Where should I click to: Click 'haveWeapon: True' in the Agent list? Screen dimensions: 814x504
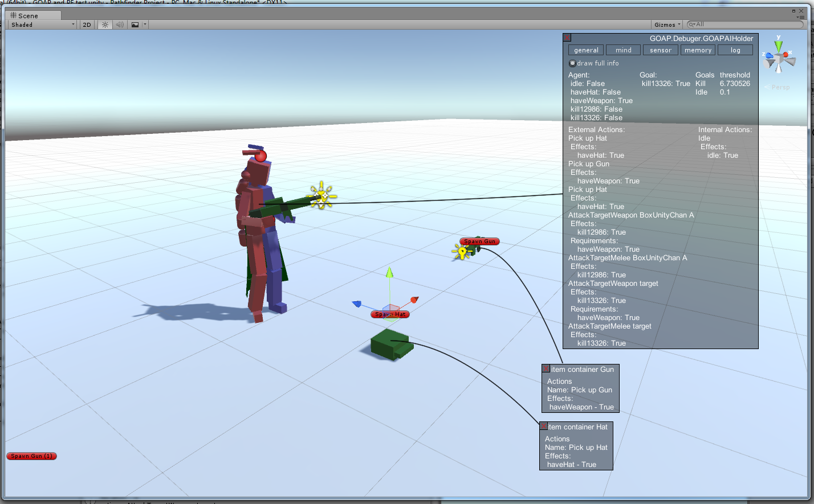pos(601,101)
